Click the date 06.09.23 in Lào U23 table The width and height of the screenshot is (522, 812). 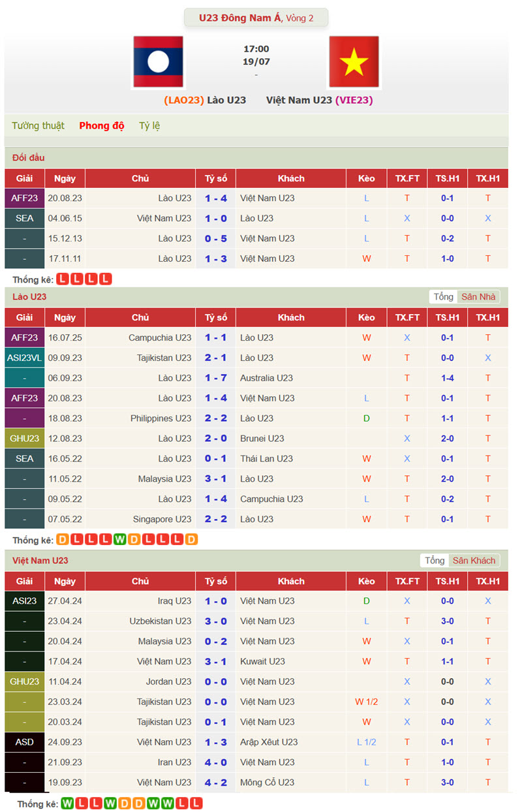point(65,378)
